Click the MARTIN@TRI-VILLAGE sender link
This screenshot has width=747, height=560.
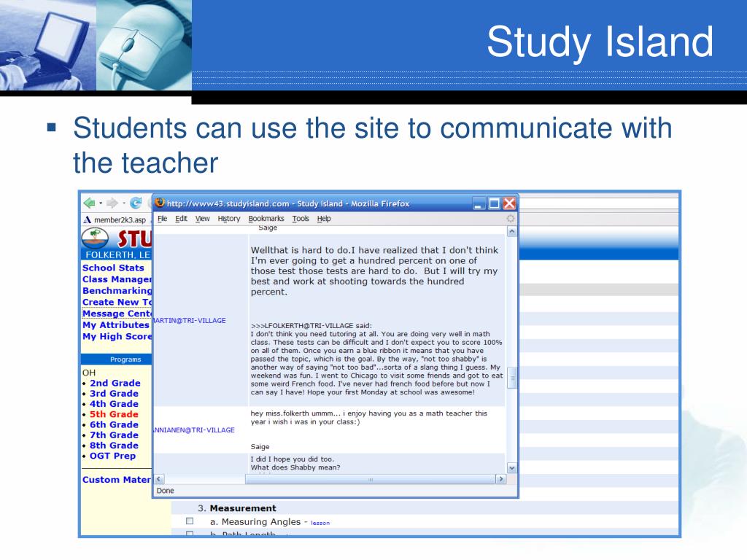click(x=190, y=321)
